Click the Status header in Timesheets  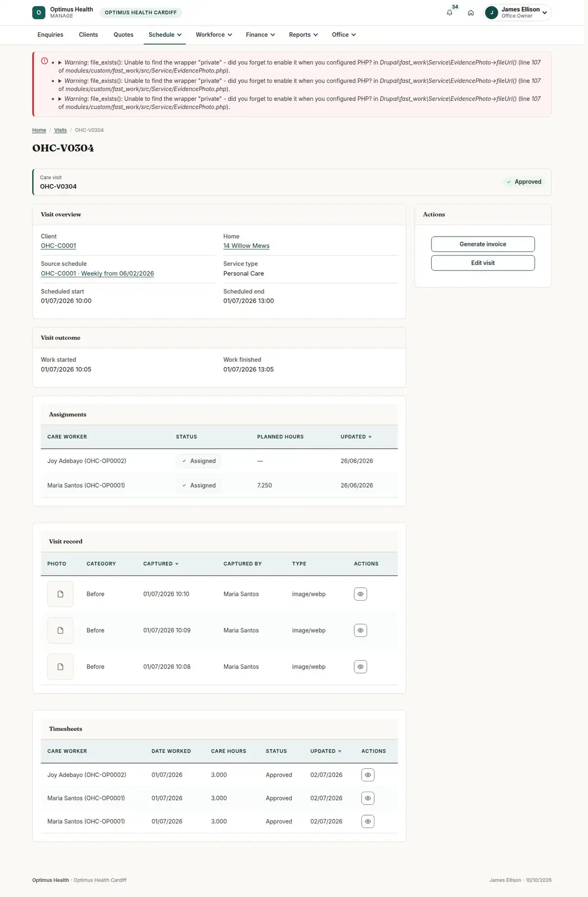pos(276,751)
